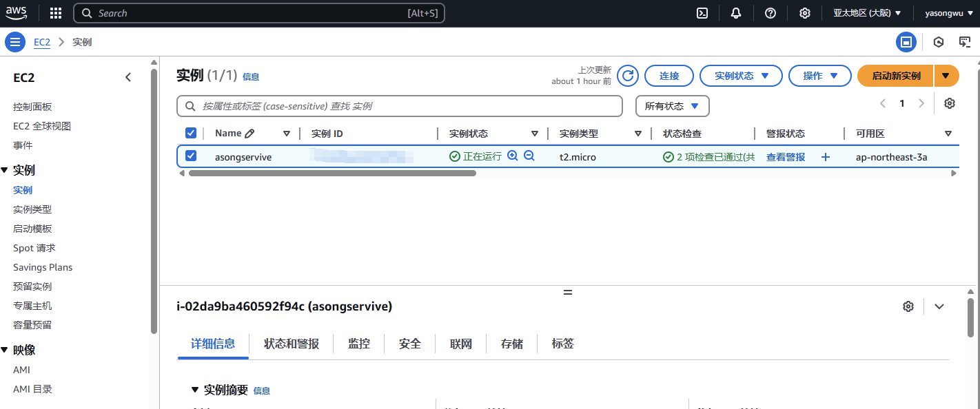Add alarm with the plus icon
This screenshot has width=980, height=409.
pos(826,157)
